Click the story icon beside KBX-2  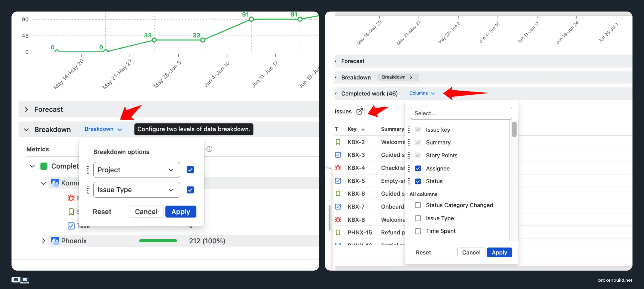pyautogui.click(x=338, y=142)
